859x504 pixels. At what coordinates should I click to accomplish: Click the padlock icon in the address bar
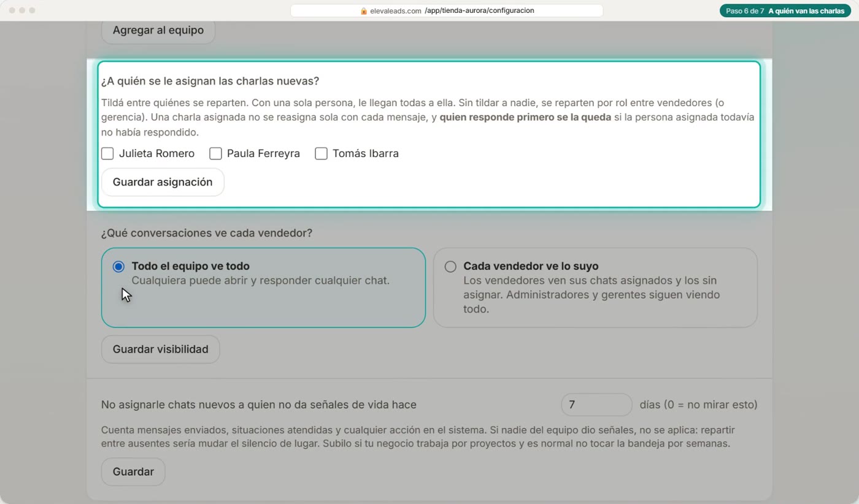point(364,11)
